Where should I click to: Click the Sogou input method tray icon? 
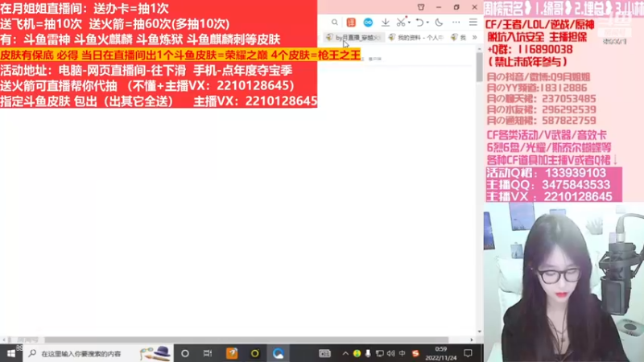415,353
